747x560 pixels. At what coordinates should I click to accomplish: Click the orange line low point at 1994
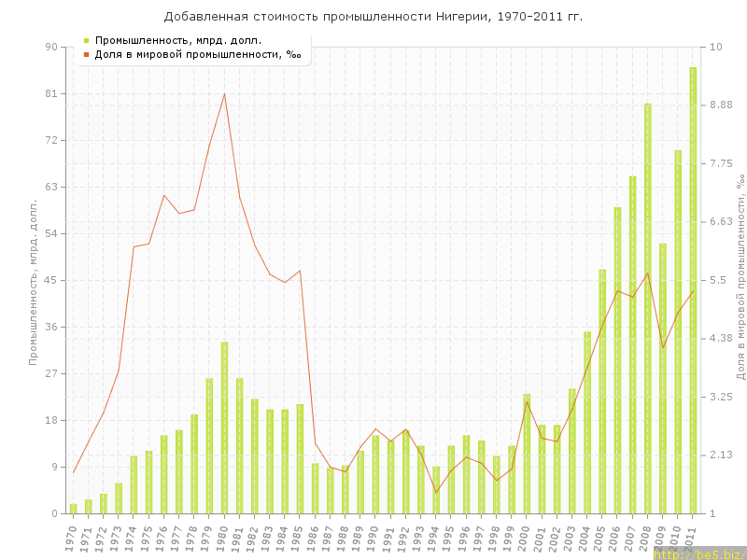click(436, 492)
